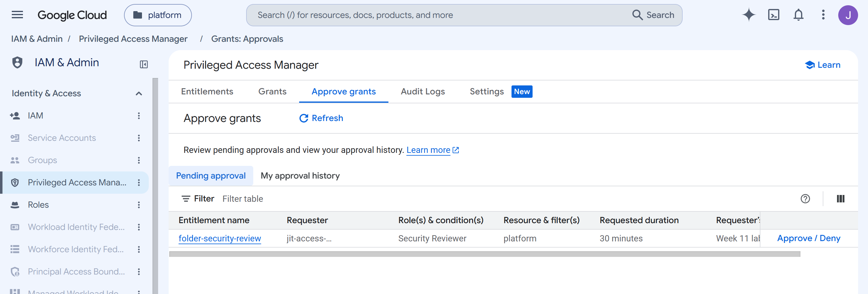868x294 pixels.
Task: Open more options for Privileged Access Manager row
Action: [139, 183]
